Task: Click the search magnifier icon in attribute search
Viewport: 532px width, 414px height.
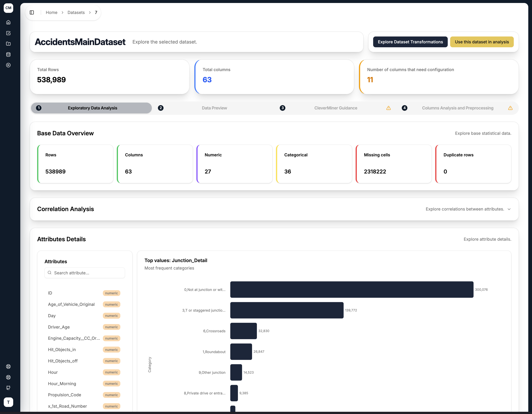Action: click(49, 273)
